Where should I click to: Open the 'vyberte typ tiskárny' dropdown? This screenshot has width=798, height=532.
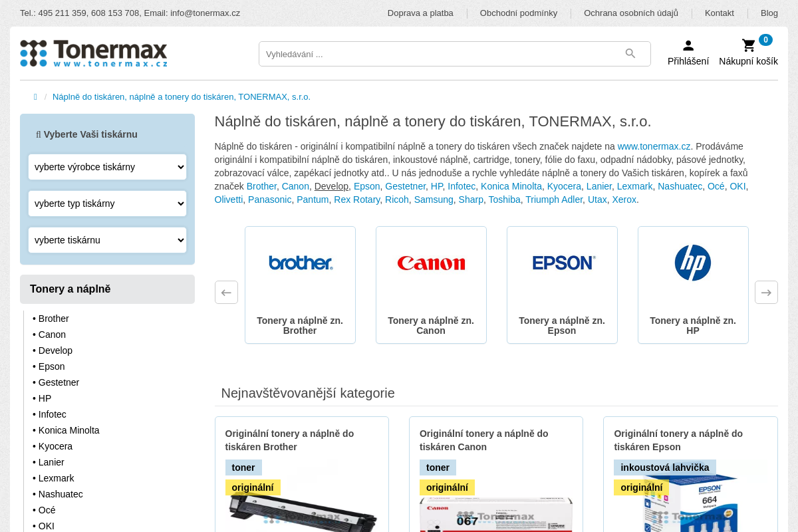pyautogui.click(x=107, y=203)
